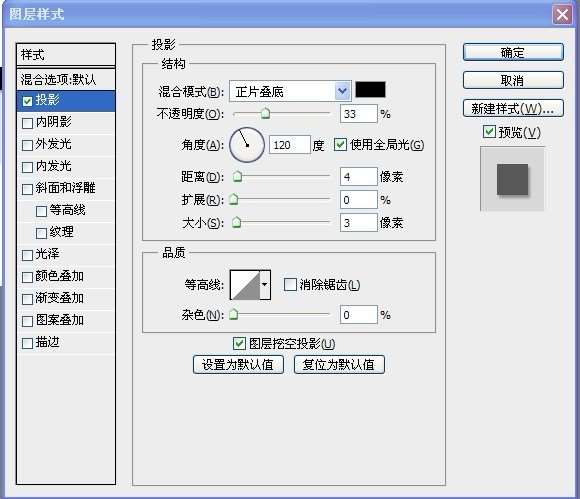Click the 不透明度 slider handle

coord(265,114)
